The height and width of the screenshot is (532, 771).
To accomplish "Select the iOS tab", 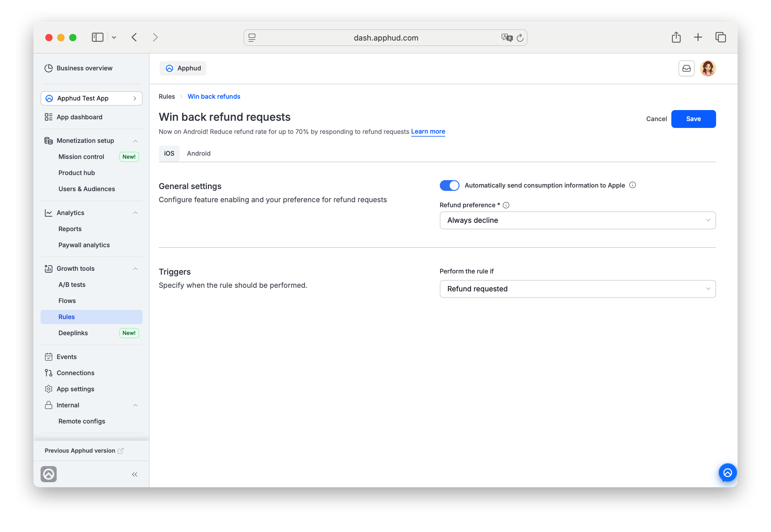I will (169, 153).
